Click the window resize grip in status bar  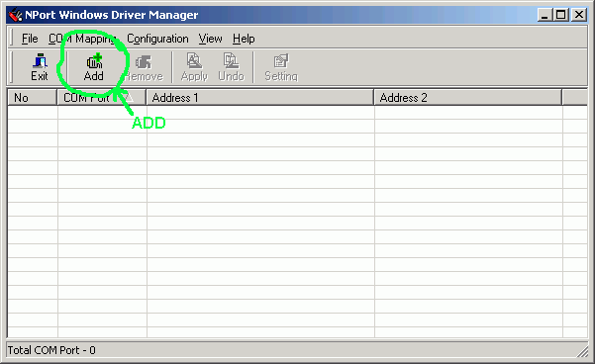click(582, 351)
